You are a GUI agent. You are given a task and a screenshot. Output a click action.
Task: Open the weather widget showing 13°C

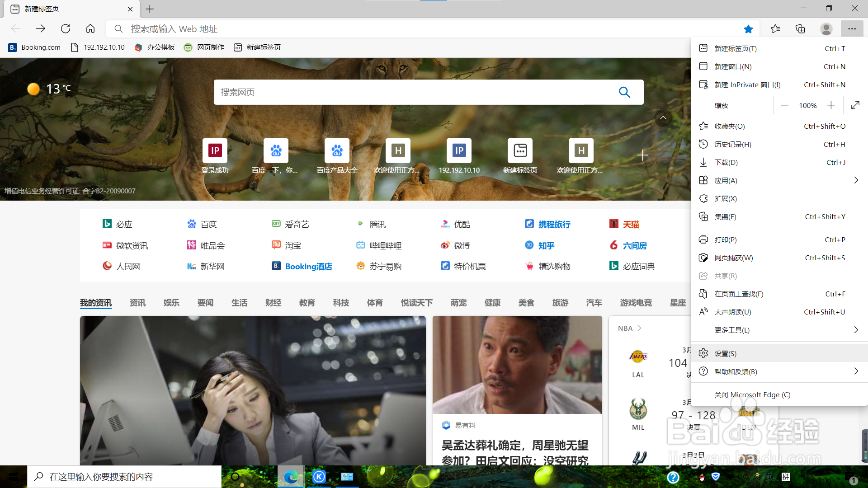pos(49,89)
